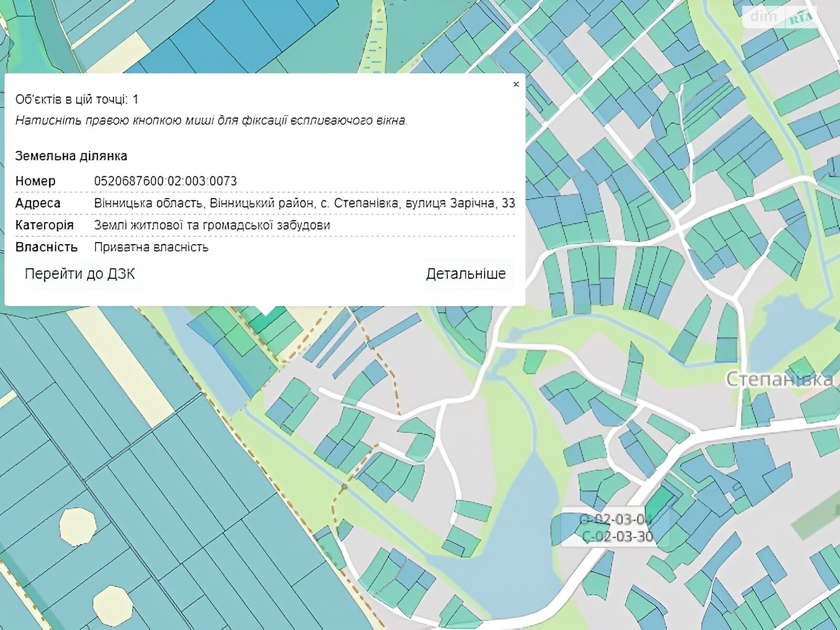Screen dimensions: 840x630
Task: Click the dim.ria watermark logo
Action: tap(780, 17)
